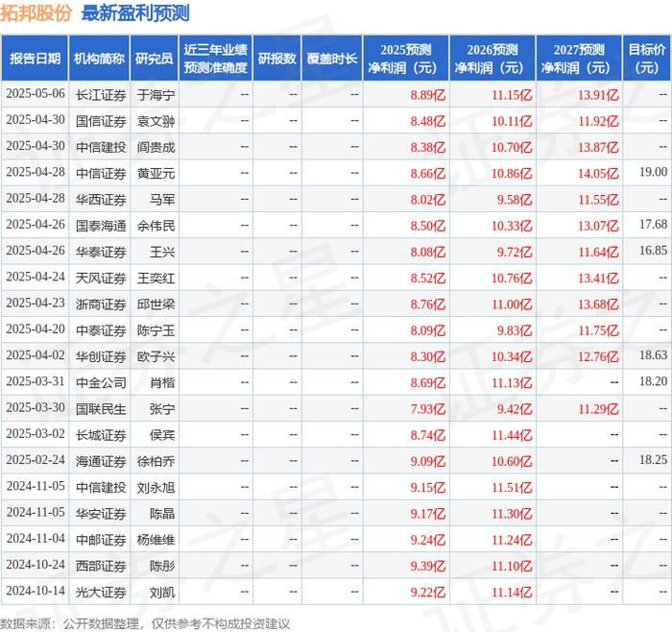Select the 2025预测净利润 column header

coord(406,59)
